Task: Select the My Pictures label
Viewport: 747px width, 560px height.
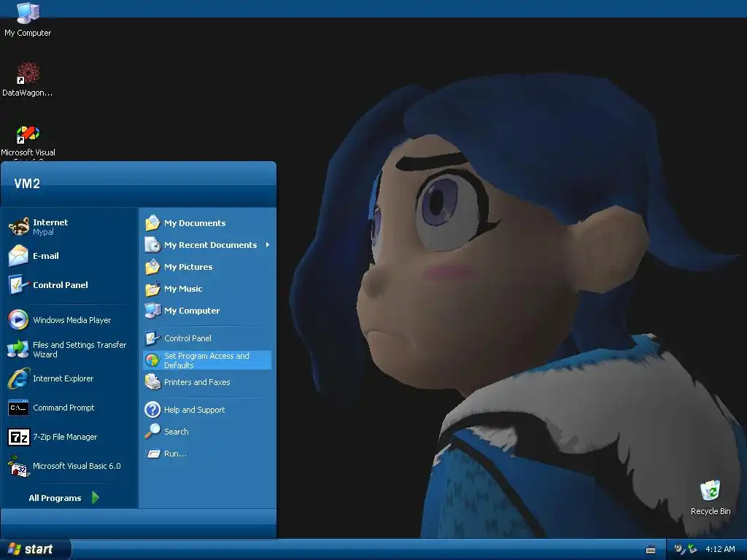Action: [188, 267]
